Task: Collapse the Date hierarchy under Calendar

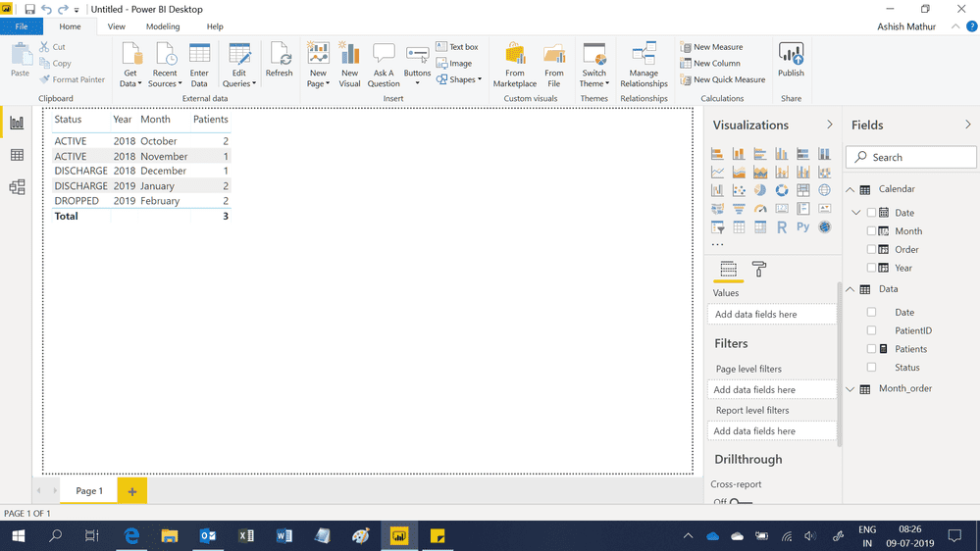Action: click(x=856, y=213)
